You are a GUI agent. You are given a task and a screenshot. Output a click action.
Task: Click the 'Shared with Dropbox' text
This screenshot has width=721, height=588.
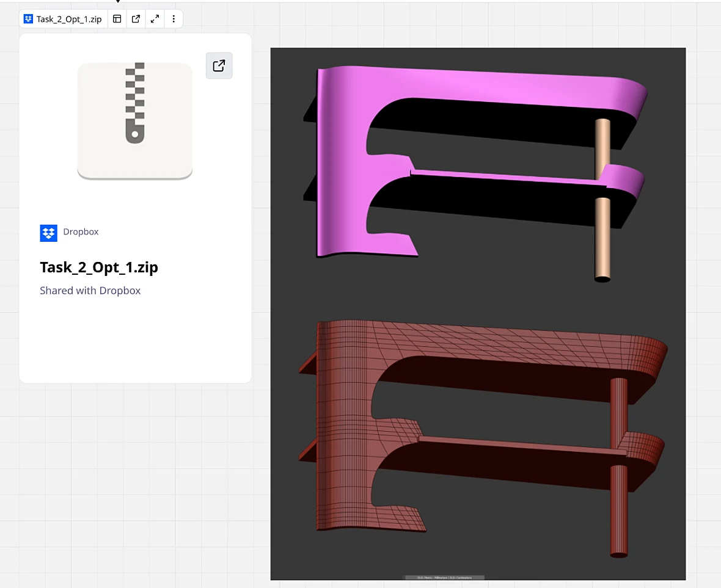(x=90, y=290)
